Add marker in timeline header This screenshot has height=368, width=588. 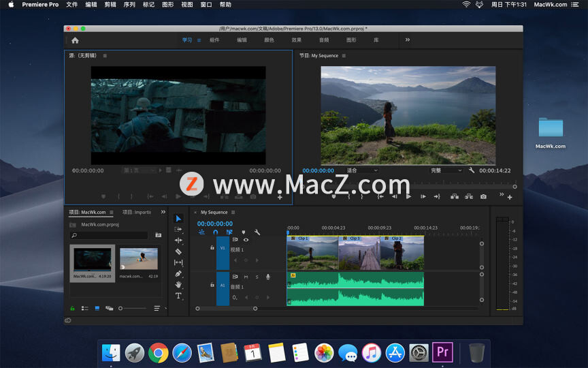tap(244, 232)
